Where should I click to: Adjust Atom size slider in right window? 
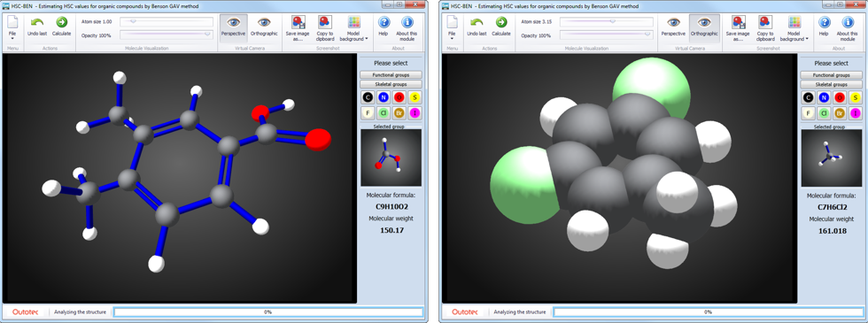[x=606, y=22]
